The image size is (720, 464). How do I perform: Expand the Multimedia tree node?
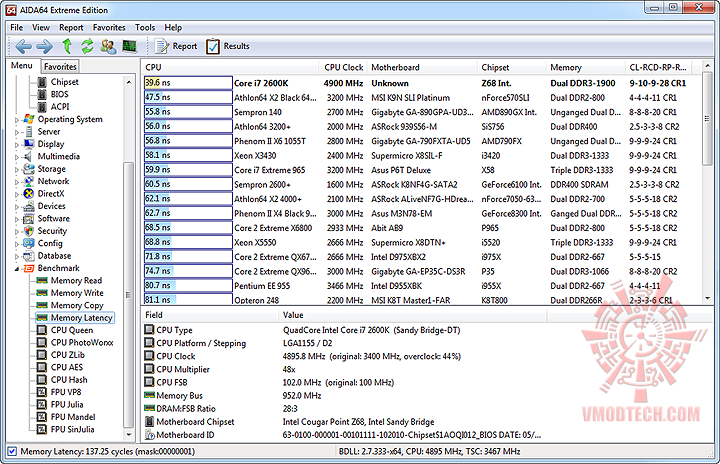pyautogui.click(x=17, y=157)
